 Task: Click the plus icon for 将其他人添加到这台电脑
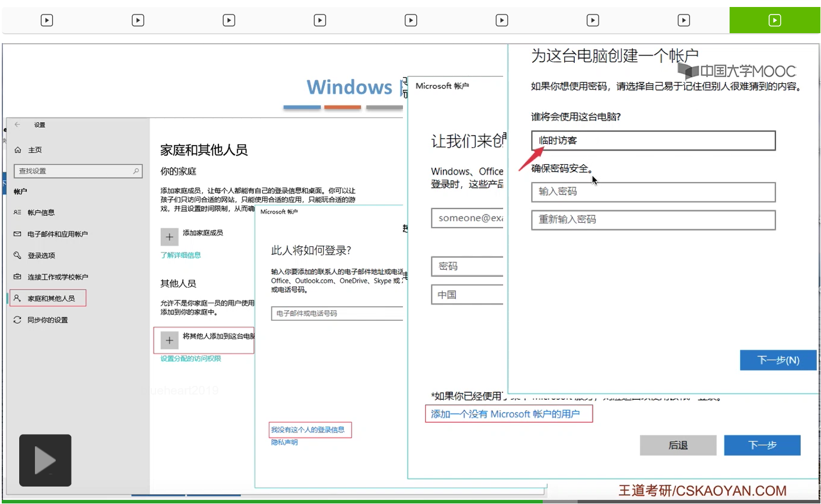(169, 340)
